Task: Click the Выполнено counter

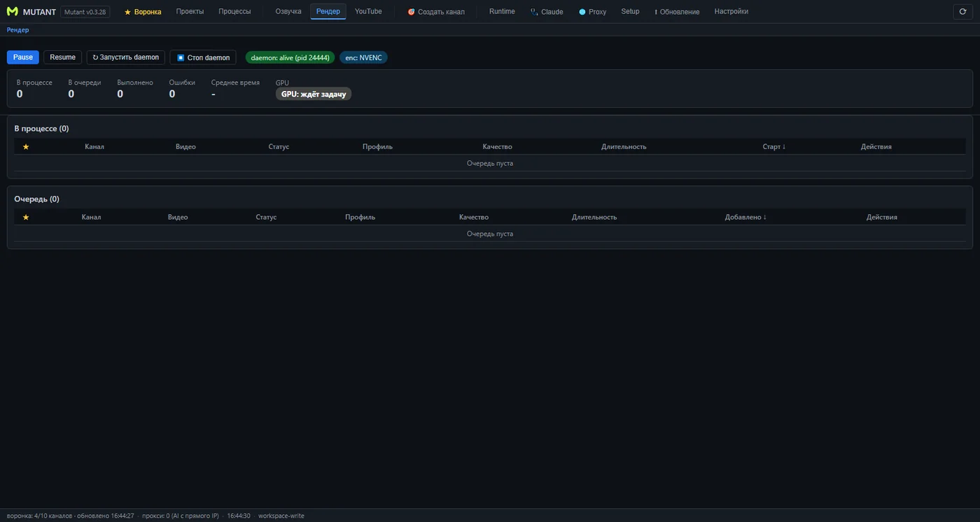Action: point(135,89)
